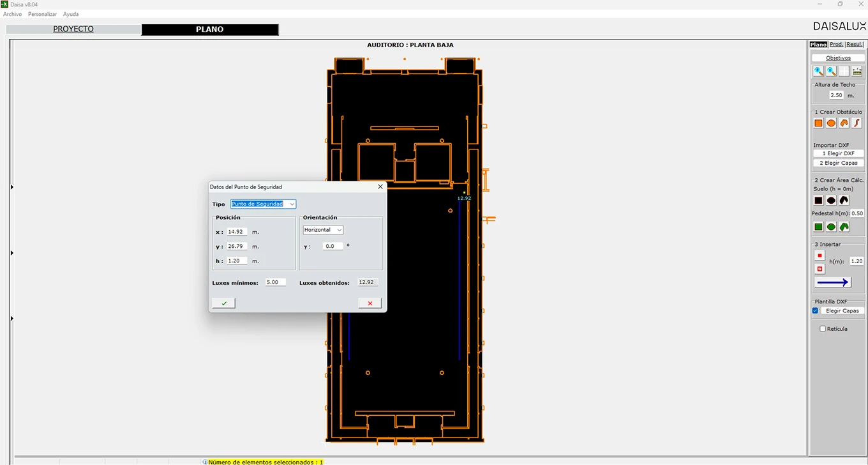Enable the Retícula checkbox
Viewport: 868px width, 465px height.
click(x=823, y=329)
